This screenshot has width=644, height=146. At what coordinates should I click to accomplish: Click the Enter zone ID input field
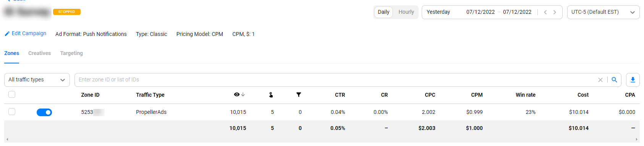click(336, 79)
